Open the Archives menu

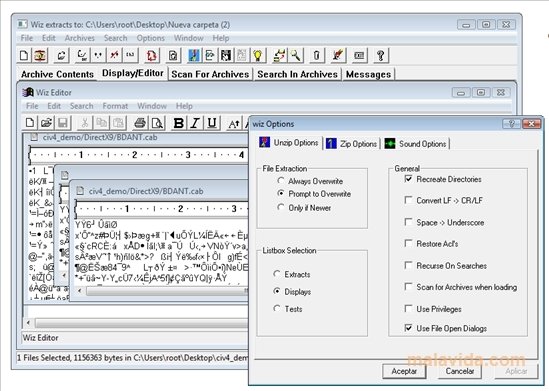point(79,38)
